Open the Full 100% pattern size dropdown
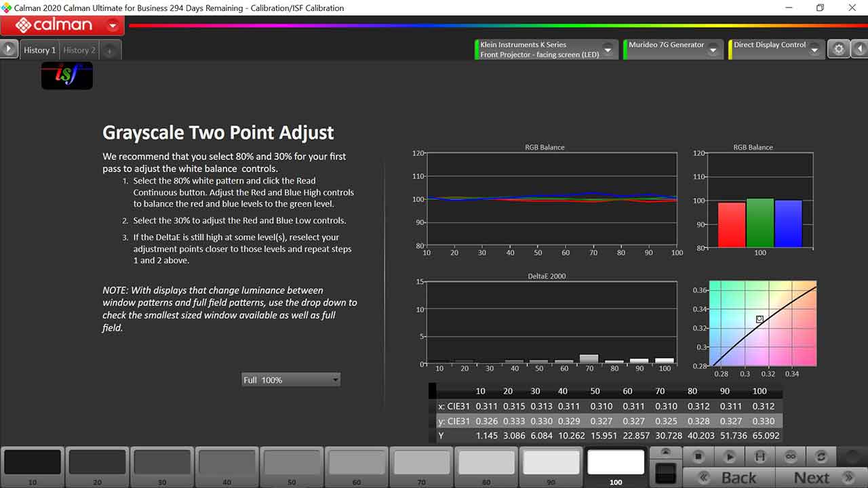Screen dimensions: 868x488 point(291,380)
